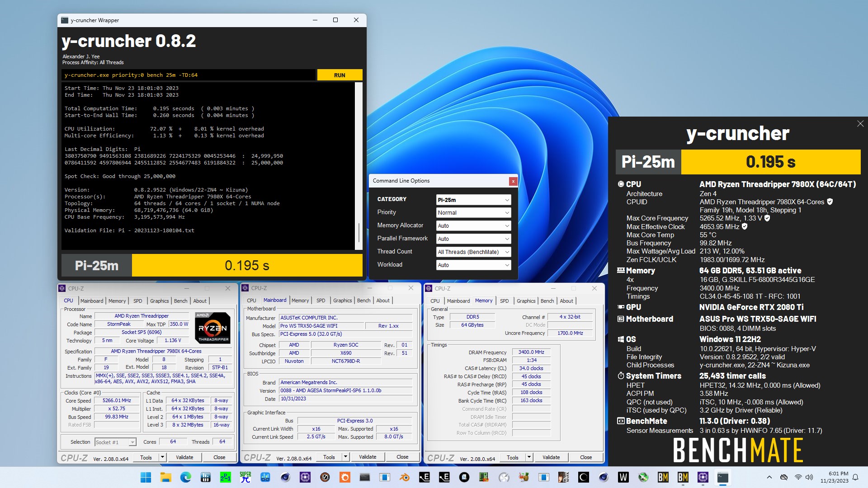The height and width of the screenshot is (488, 868).
Task: Click the BenchMate section icon near version 11.3.0
Action: 621,421
